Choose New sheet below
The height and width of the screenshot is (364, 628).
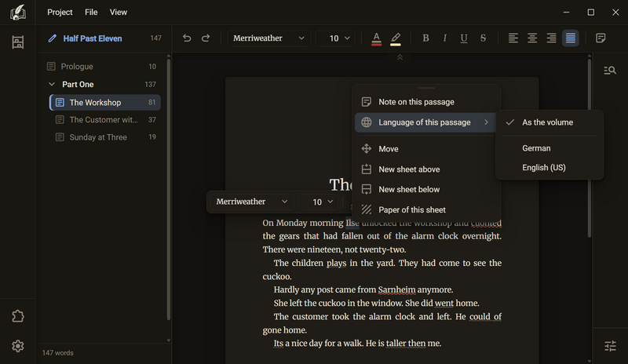pyautogui.click(x=425, y=189)
